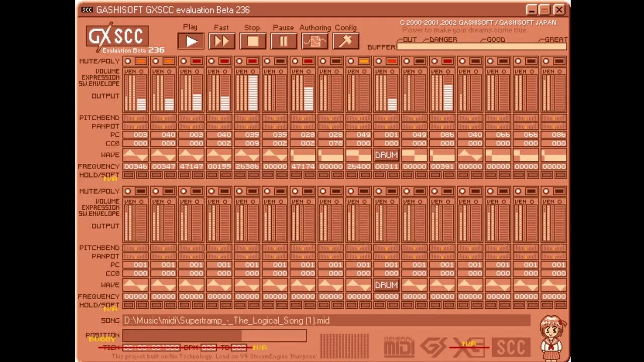This screenshot has width=644, height=362.
Task: Toggle poly light on frequency 00155 channel
Action: [x=224, y=61]
